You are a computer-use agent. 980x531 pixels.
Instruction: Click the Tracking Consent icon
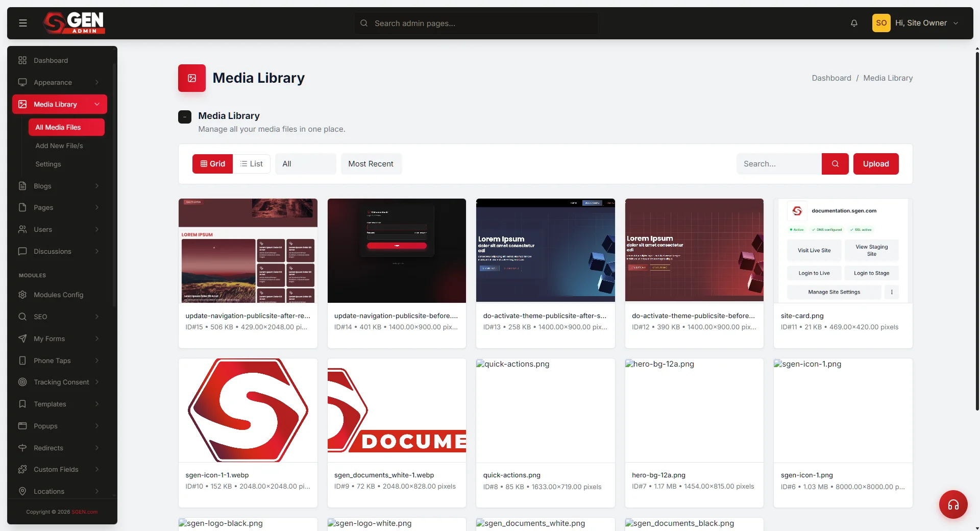22,382
